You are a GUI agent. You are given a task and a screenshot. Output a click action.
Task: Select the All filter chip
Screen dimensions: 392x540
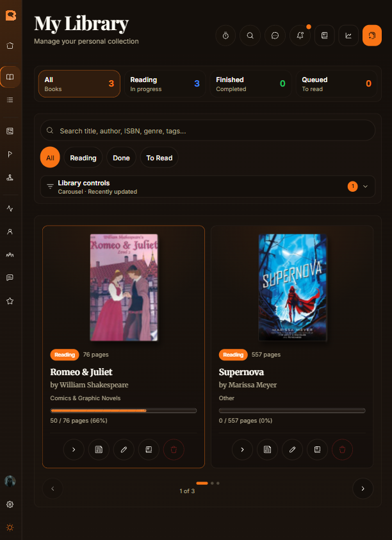(x=50, y=158)
